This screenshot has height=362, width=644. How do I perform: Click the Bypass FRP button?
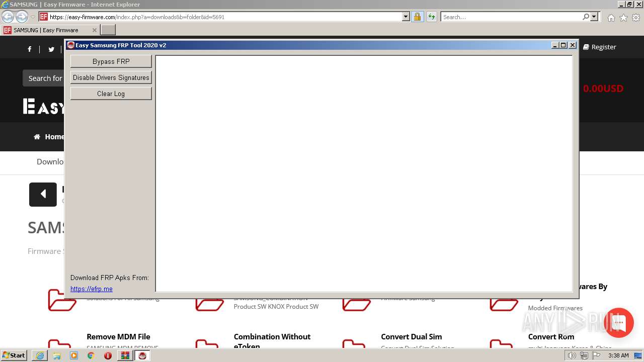click(111, 61)
